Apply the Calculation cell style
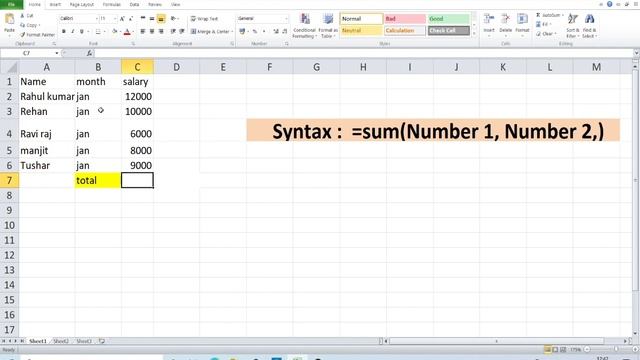 [404, 31]
